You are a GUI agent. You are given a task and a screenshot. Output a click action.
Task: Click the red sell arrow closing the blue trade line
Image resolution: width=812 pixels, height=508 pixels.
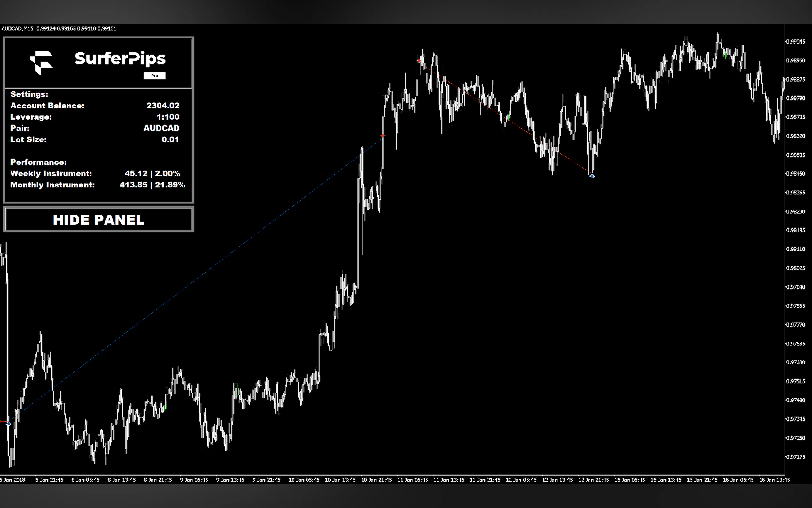pos(383,135)
